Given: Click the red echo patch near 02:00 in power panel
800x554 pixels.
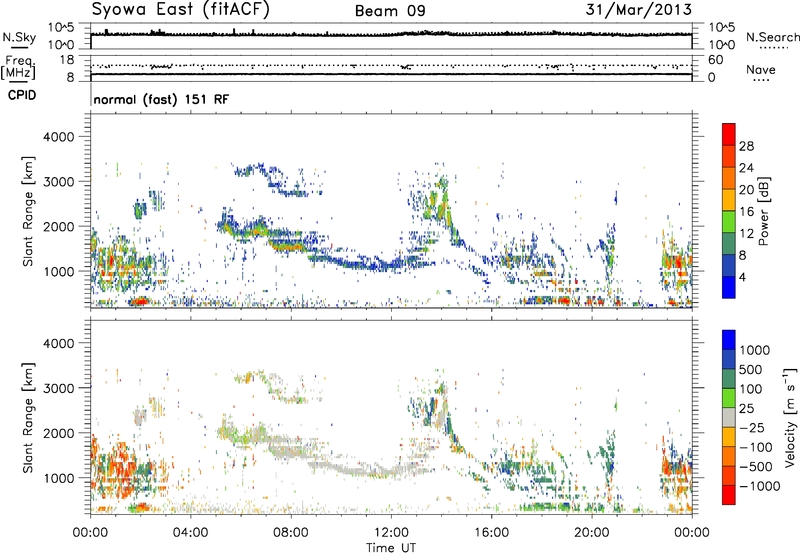Looking at the screenshot, I should (x=140, y=301).
